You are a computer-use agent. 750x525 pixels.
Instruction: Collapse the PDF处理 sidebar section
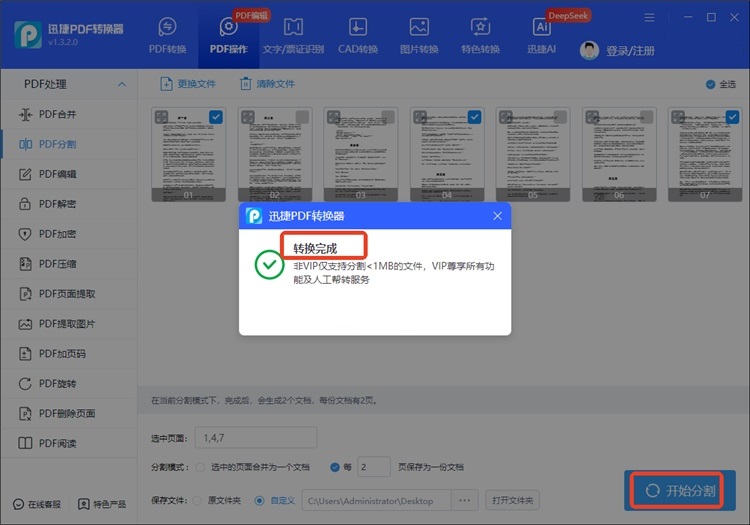(x=122, y=84)
